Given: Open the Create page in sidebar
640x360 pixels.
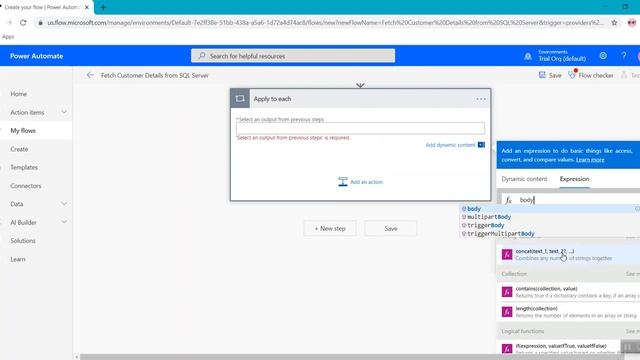Looking at the screenshot, I should (x=19, y=149).
